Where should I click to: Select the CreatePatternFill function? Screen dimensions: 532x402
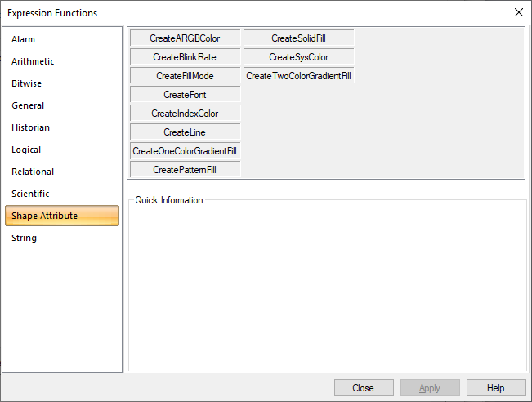(x=185, y=170)
